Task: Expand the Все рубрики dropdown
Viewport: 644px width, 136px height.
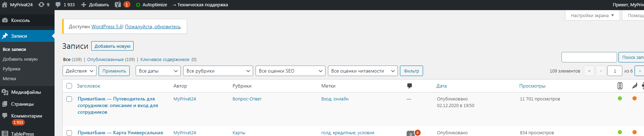Action: (x=218, y=71)
